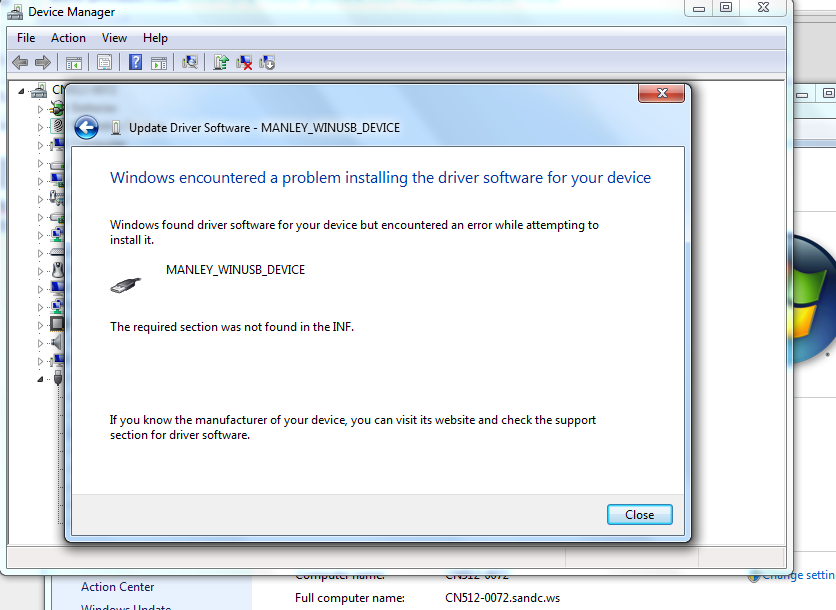Click the Device Manager title bar icon
Screen dimensions: 836x610
[15, 12]
